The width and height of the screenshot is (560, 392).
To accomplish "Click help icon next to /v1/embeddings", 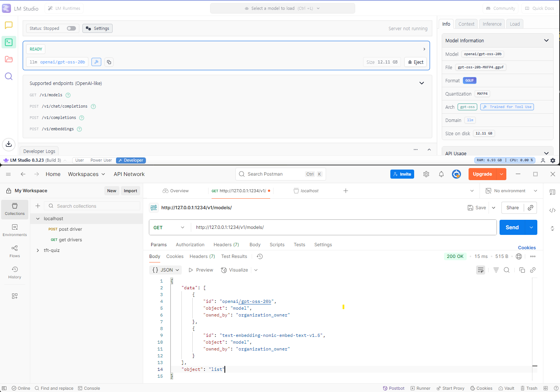I will pos(79,129).
